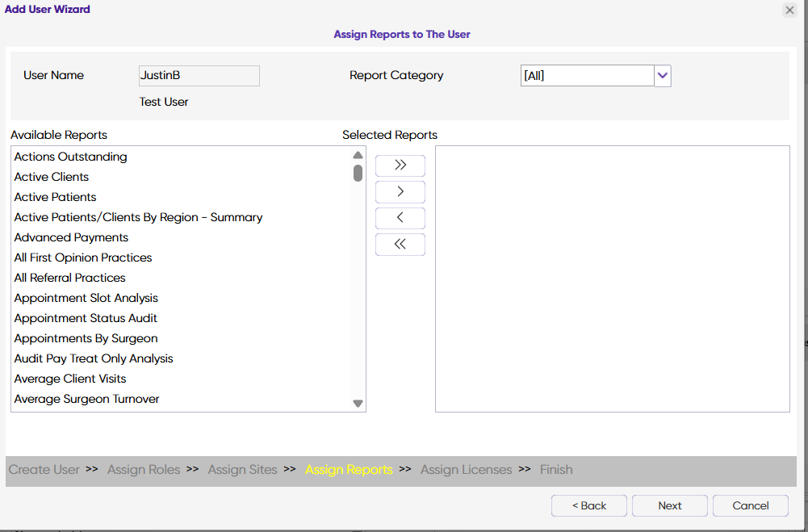Select Active Patients/Clients By Region - Summary
Viewport: 808px width, 532px height.
click(x=182, y=217)
